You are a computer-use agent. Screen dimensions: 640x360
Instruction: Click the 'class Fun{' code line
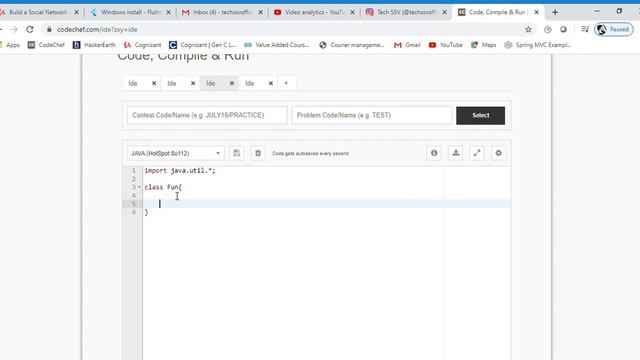(x=163, y=187)
